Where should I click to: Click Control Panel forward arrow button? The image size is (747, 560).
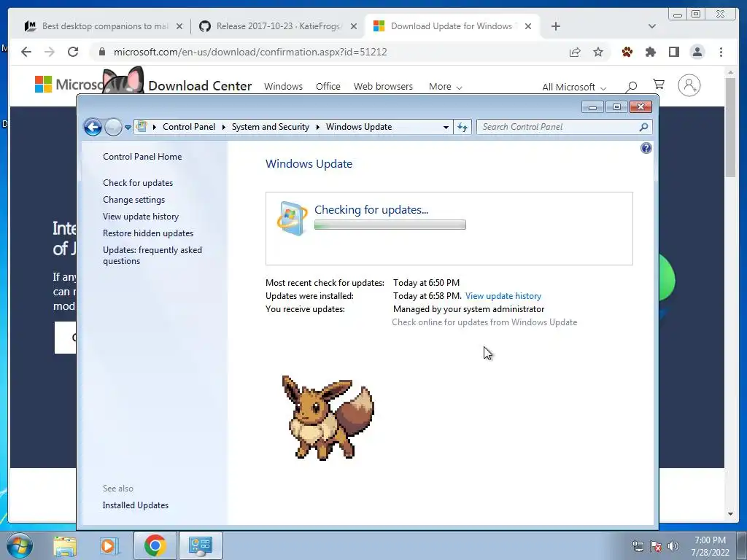click(113, 127)
